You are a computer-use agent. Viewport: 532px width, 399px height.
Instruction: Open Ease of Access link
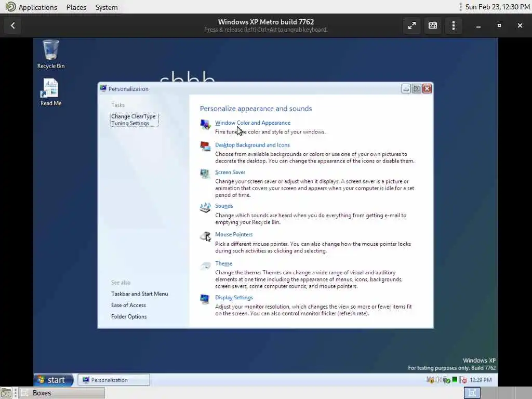(x=129, y=305)
